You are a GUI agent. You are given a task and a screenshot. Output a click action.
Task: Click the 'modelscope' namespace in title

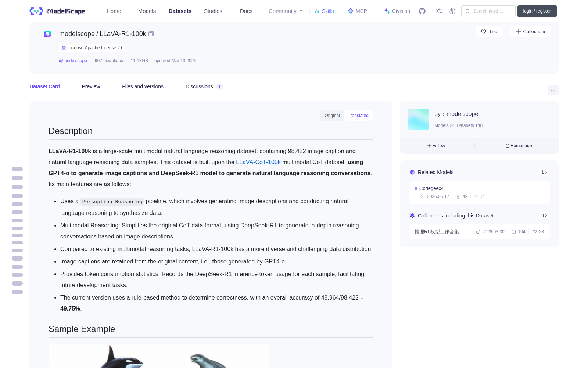77,34
